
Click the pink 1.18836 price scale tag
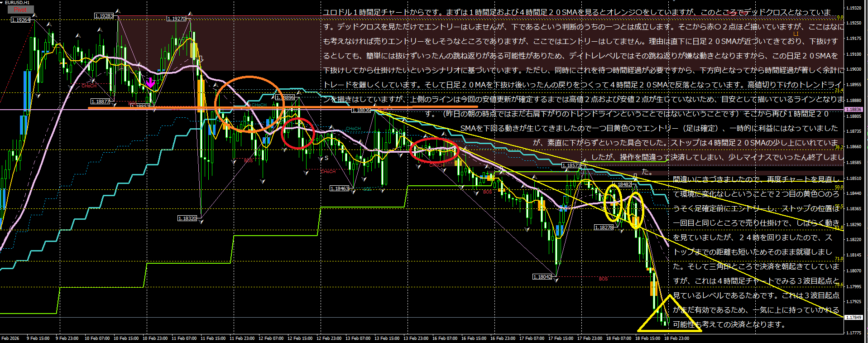[854, 110]
